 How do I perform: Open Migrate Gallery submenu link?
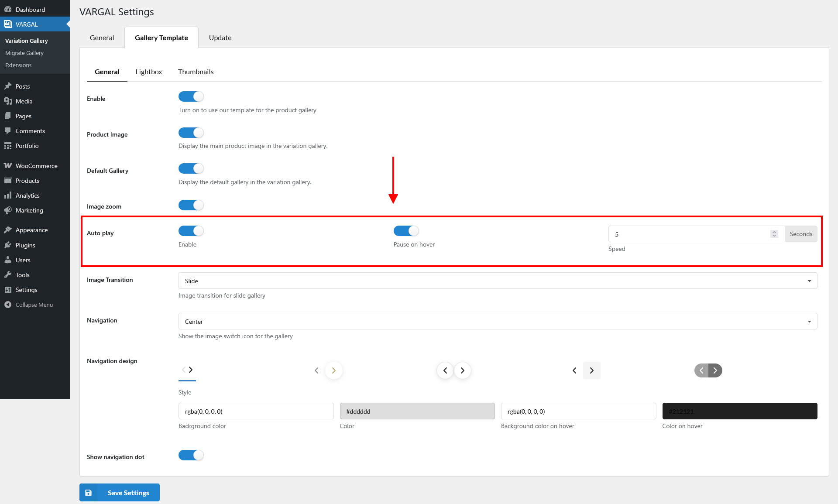tap(24, 53)
